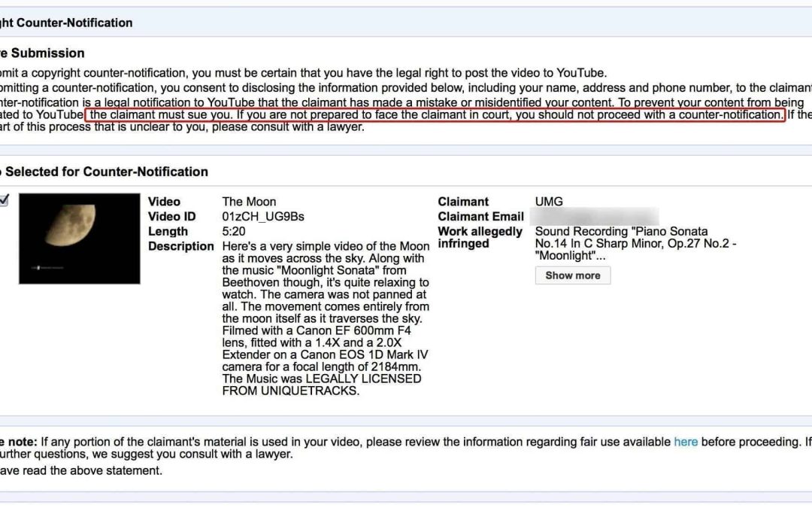
Task: Uncheck the checkbox beside The Moon video
Action: [x=4, y=200]
